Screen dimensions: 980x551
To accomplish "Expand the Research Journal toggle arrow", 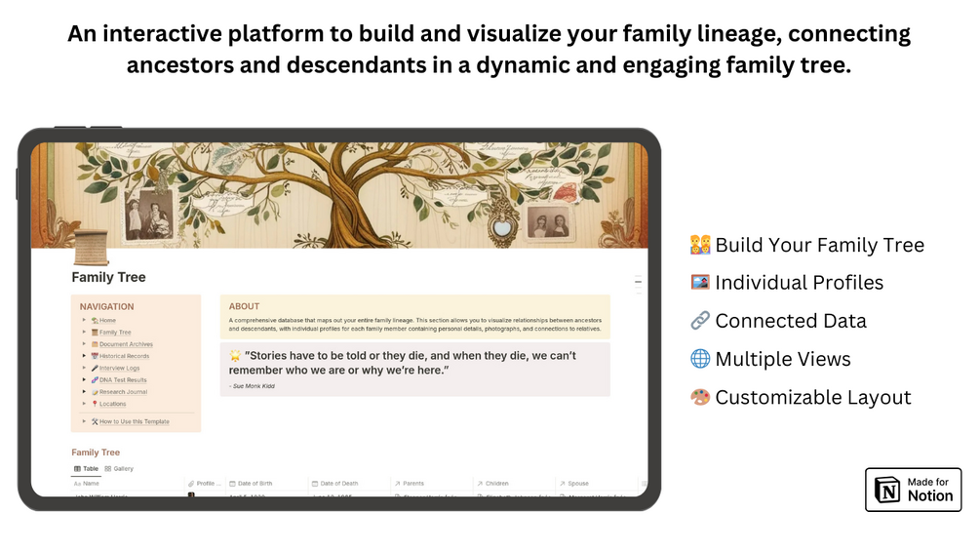I will click(85, 392).
